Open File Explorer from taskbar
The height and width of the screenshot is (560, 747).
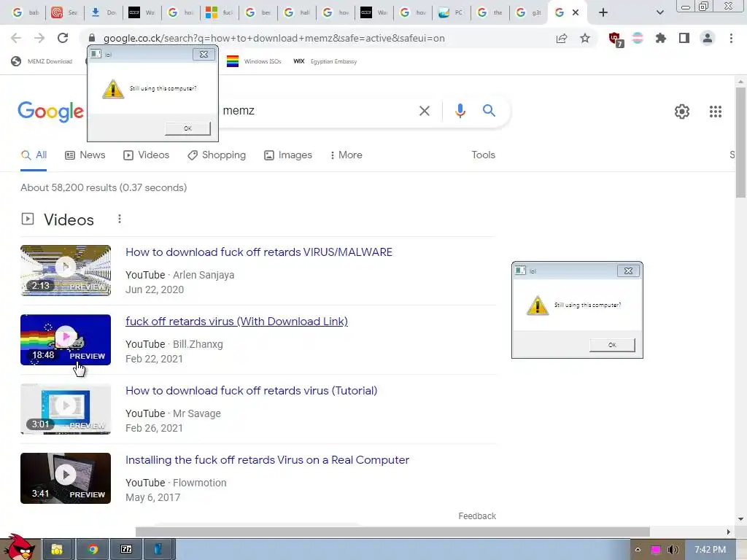(x=57, y=550)
